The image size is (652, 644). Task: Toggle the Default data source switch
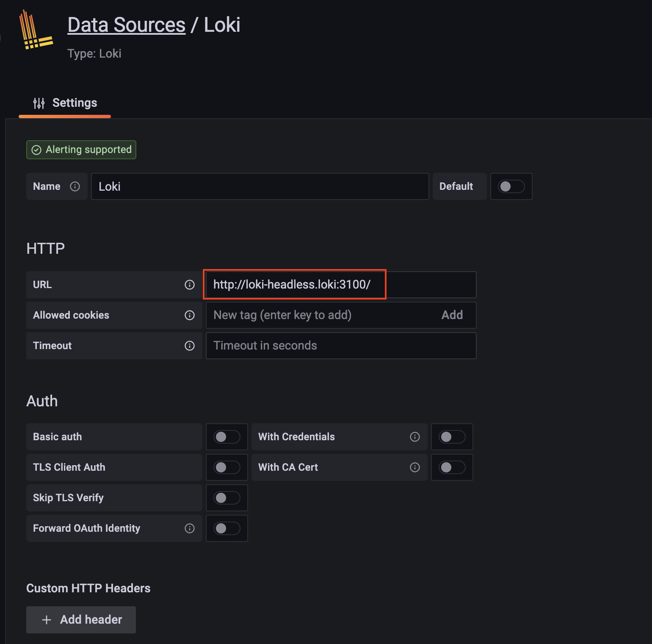click(x=511, y=186)
